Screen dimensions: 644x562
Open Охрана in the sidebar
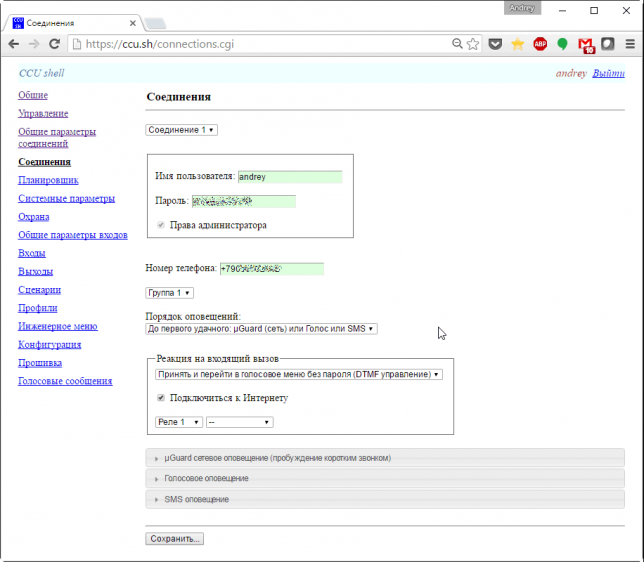point(34,217)
